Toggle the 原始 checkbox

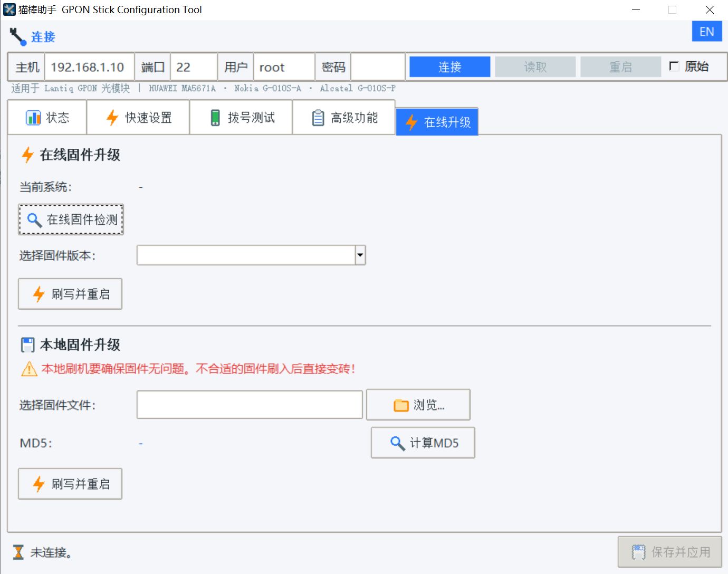[x=674, y=66]
